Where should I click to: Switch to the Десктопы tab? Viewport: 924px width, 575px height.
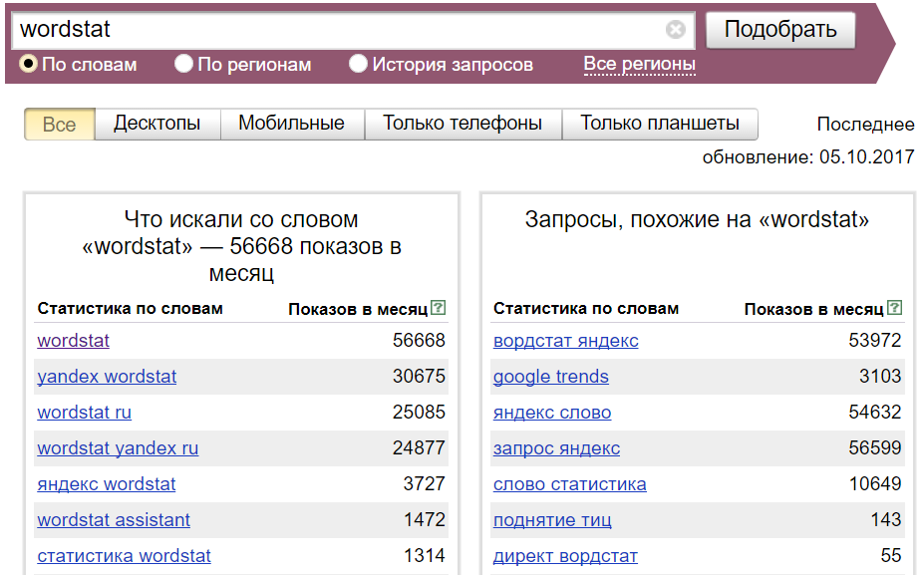click(157, 124)
